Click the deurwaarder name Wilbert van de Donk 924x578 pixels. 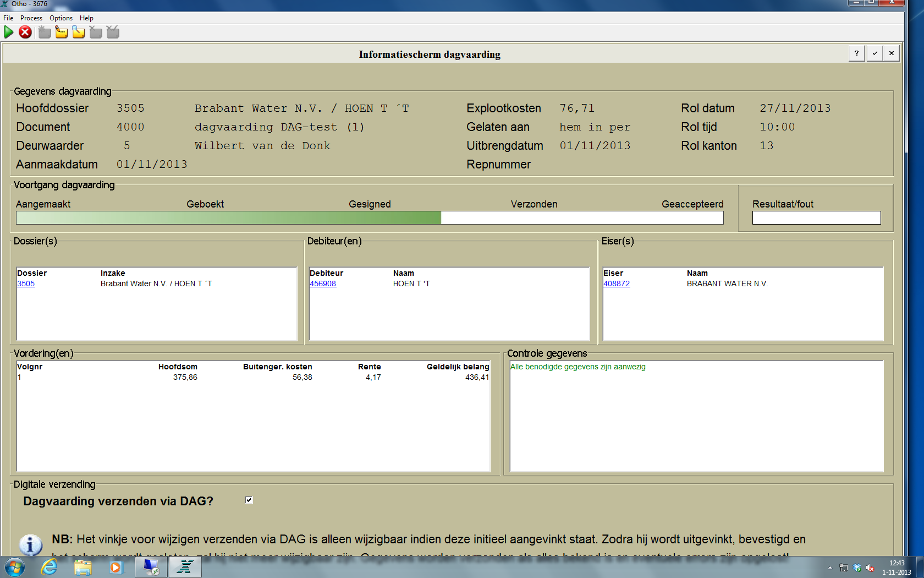click(262, 146)
